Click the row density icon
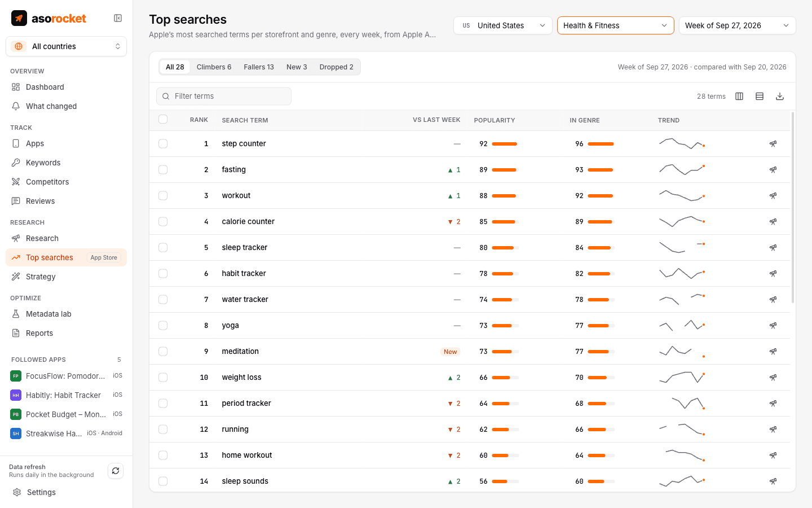Screen dimensions: 812x508 760,97
